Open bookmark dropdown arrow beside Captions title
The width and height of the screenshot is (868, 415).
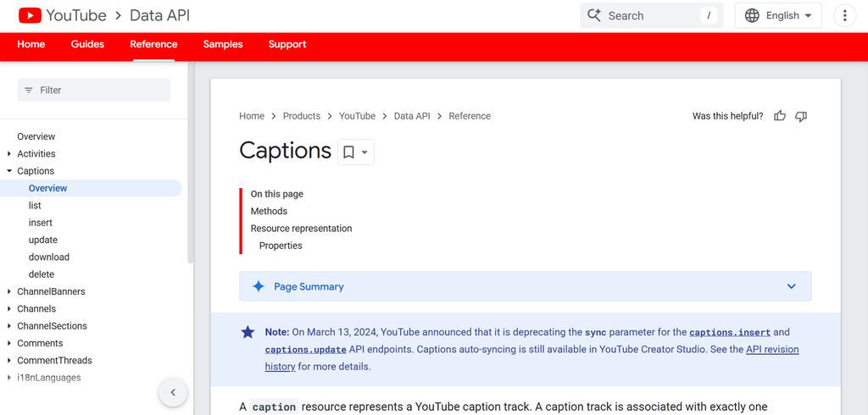pyautogui.click(x=364, y=152)
